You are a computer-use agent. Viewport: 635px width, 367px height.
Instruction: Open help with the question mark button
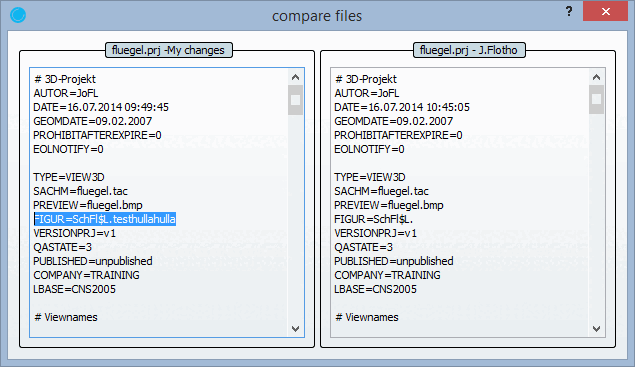tap(569, 11)
